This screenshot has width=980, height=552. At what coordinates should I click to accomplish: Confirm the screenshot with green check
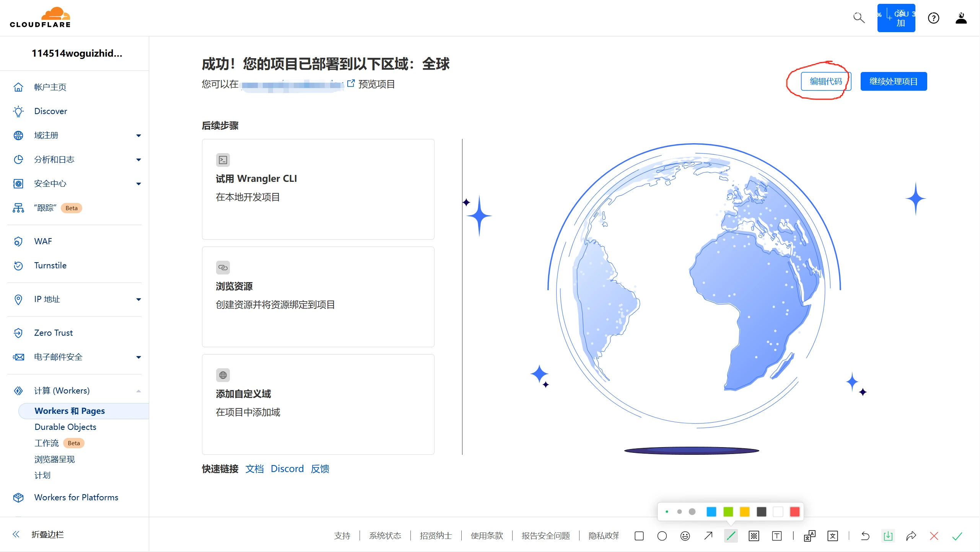click(x=957, y=536)
